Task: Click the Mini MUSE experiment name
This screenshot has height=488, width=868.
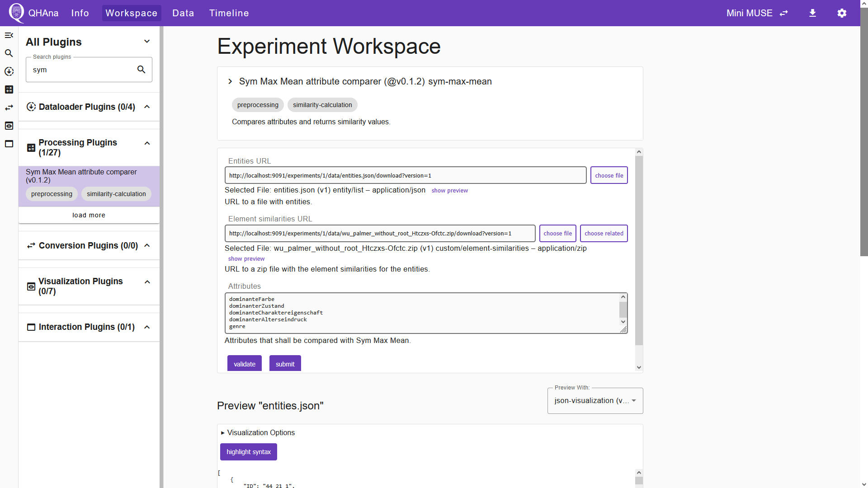Action: click(x=749, y=13)
